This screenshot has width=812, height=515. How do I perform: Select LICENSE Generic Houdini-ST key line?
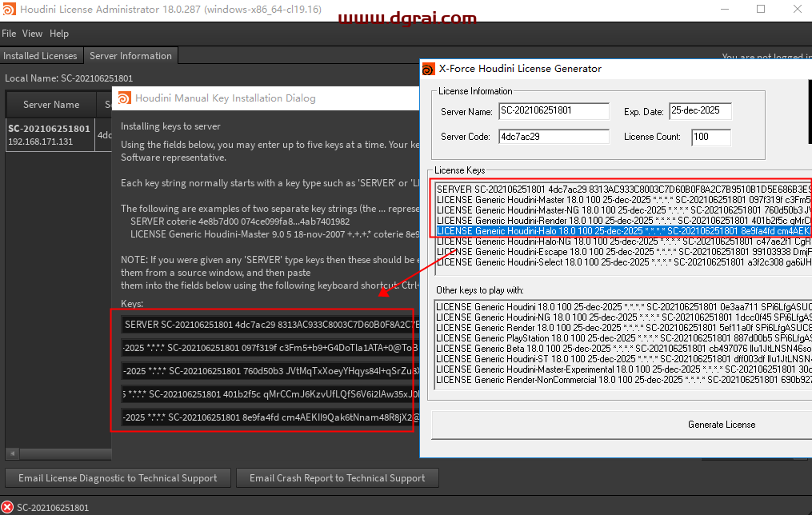623,359
